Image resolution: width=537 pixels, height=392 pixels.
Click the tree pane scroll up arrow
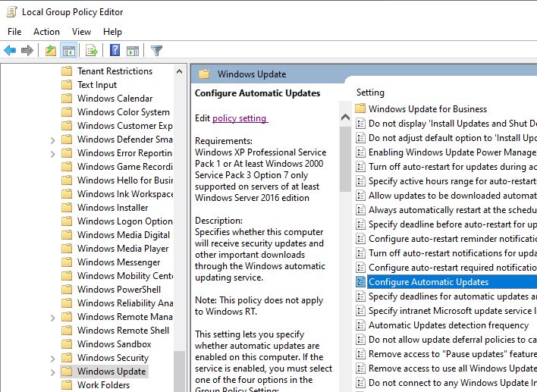pyautogui.click(x=179, y=71)
